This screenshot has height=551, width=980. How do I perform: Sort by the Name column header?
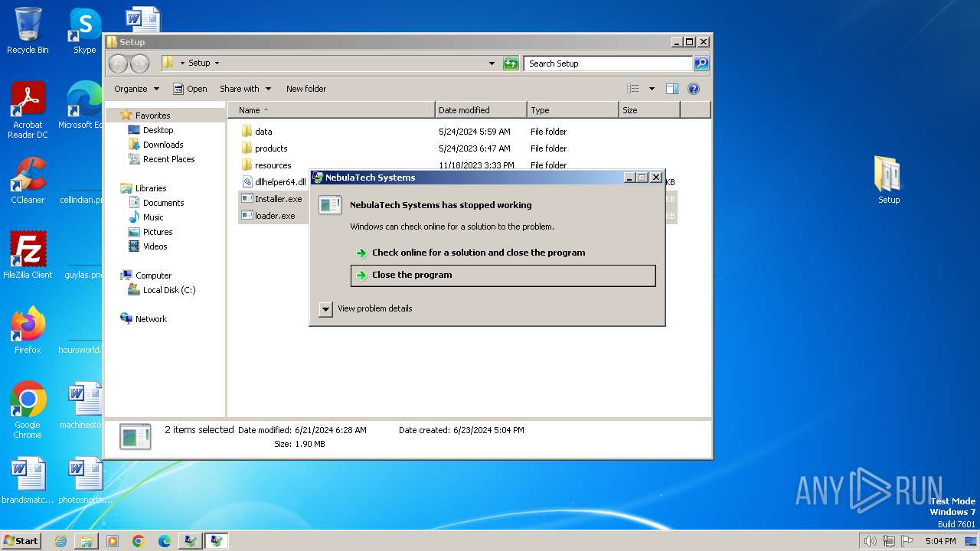(331, 110)
